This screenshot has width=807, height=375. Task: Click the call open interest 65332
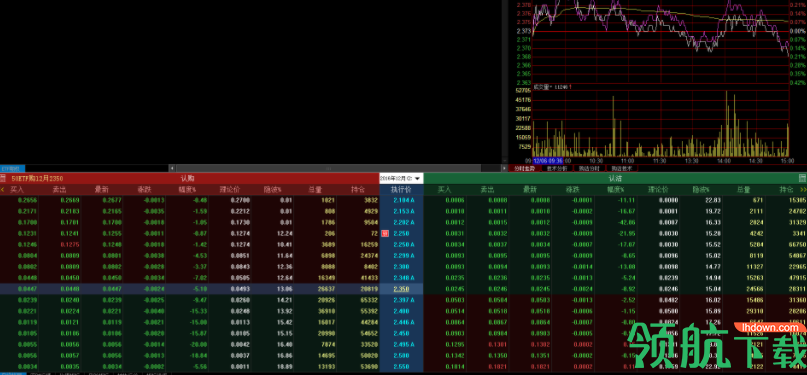[369, 300]
